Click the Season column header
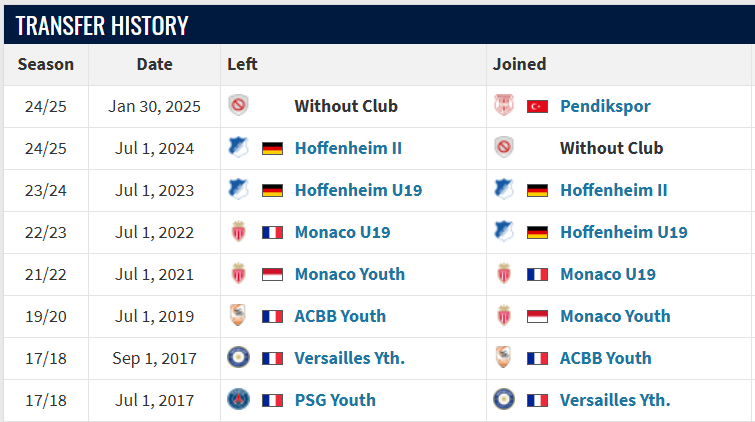Screen dimensions: 755x422 tap(46, 64)
